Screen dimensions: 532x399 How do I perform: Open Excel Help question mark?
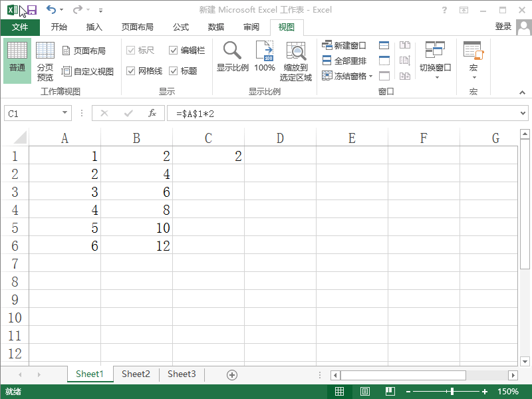pyautogui.click(x=444, y=10)
